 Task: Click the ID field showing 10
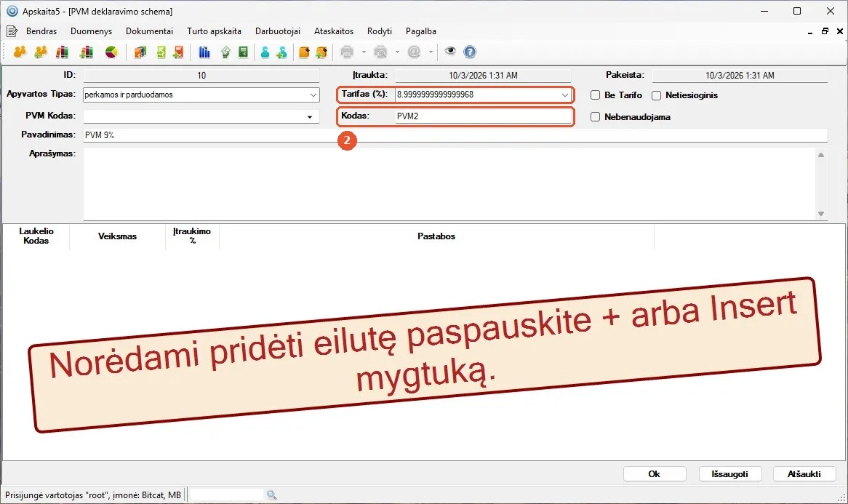pos(201,76)
